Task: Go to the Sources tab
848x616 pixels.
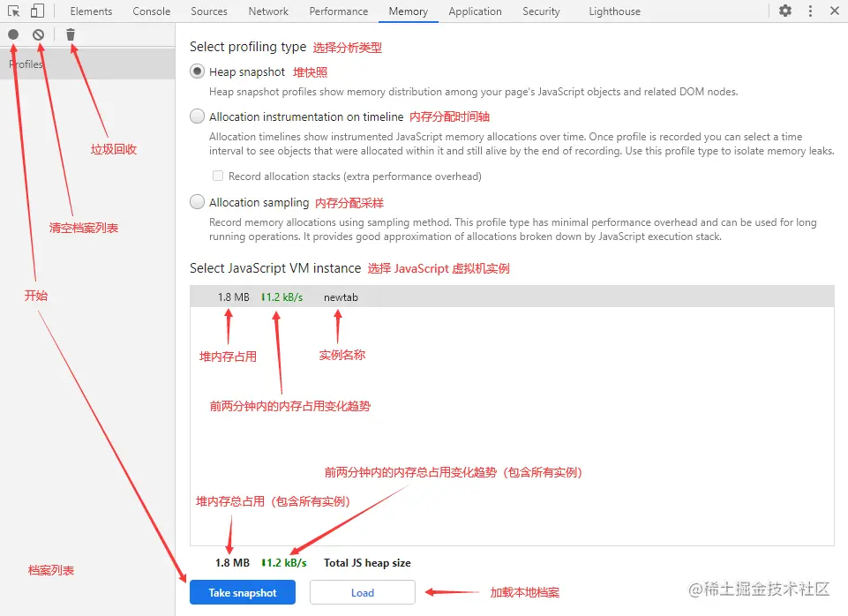Action: coord(209,11)
